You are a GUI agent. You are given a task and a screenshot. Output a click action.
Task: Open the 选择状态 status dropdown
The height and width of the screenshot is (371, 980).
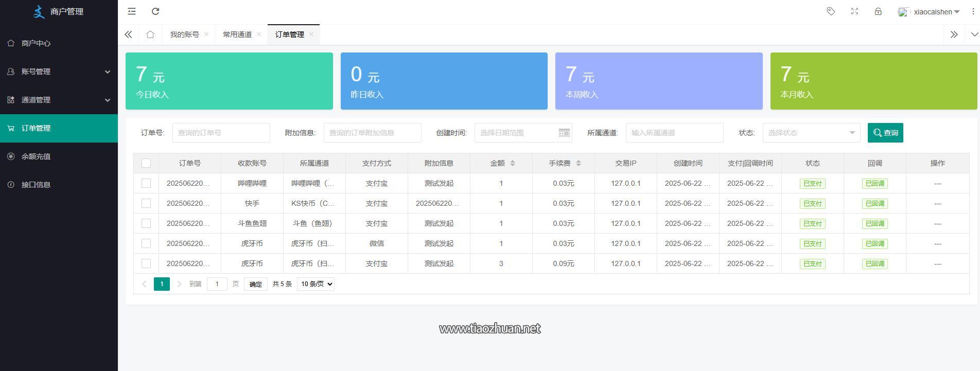811,133
